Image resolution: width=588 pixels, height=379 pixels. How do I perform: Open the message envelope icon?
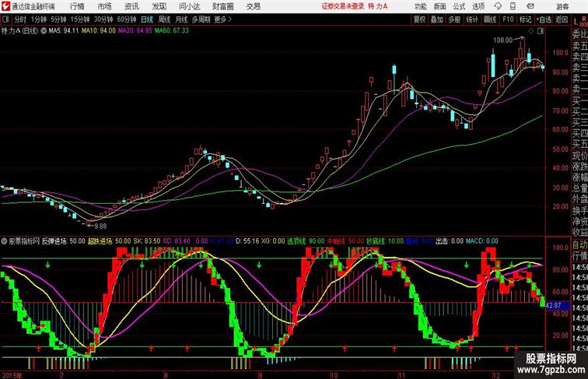tap(530, 6)
